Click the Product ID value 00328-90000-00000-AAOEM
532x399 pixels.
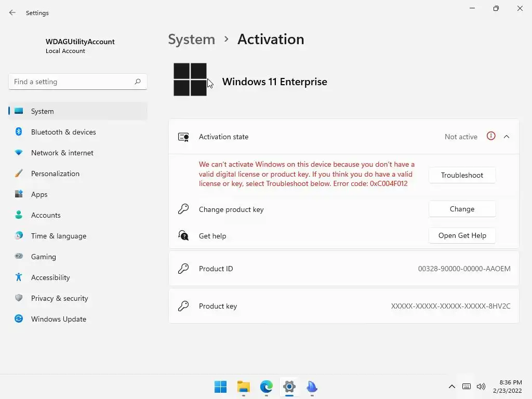(x=464, y=269)
